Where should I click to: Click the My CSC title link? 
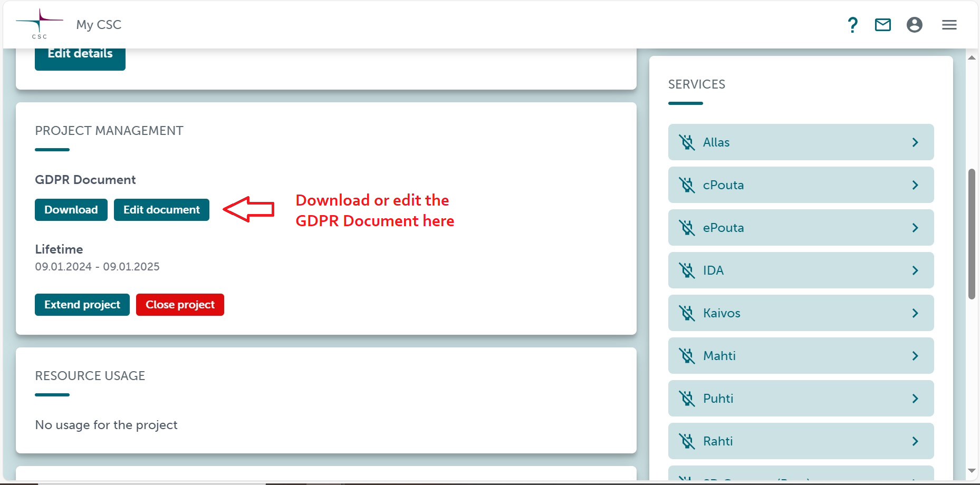[x=99, y=25]
